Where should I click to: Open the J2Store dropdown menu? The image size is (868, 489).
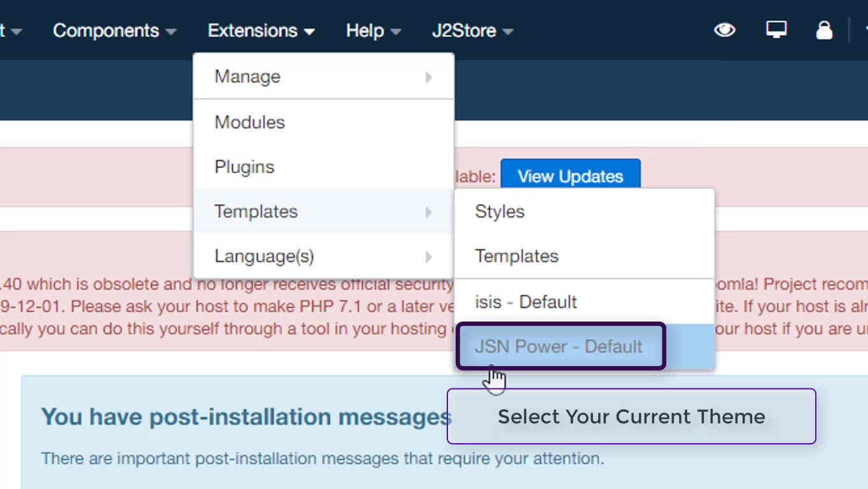(x=472, y=31)
